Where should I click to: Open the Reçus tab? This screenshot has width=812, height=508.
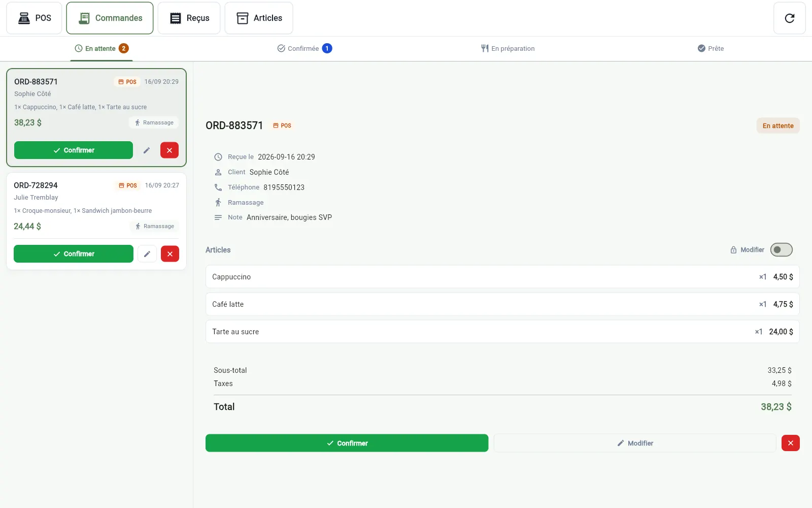tap(189, 18)
